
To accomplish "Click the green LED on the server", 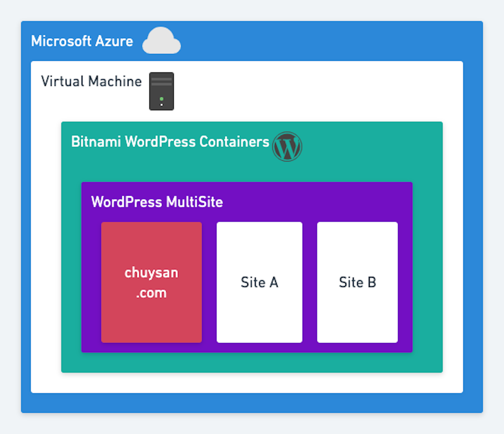I will click(162, 99).
